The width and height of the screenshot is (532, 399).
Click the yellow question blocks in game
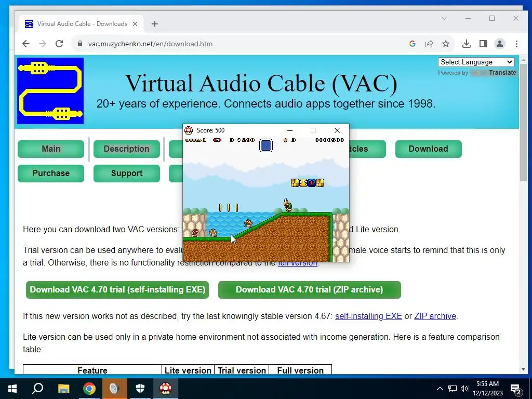coord(308,183)
